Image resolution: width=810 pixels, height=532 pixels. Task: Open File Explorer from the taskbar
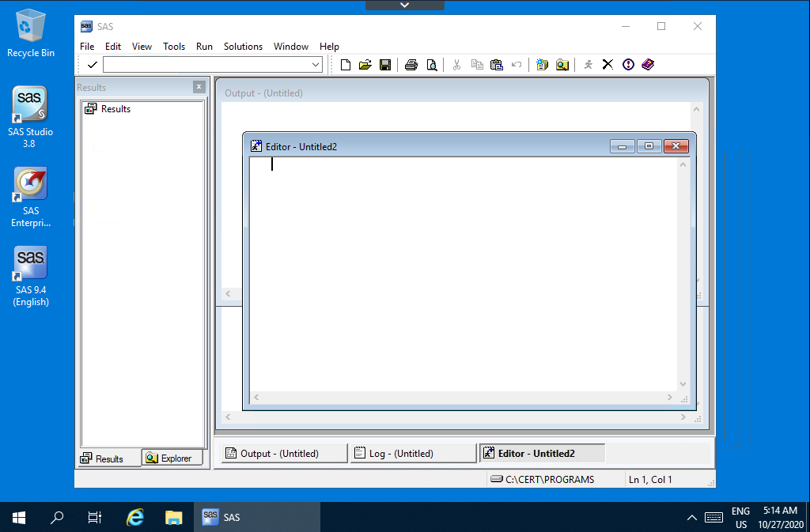174,518
